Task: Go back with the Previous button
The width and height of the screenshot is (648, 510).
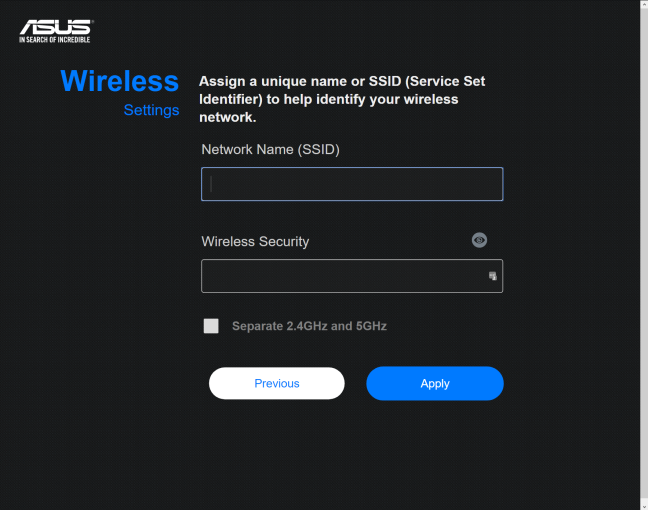Action: [276, 383]
